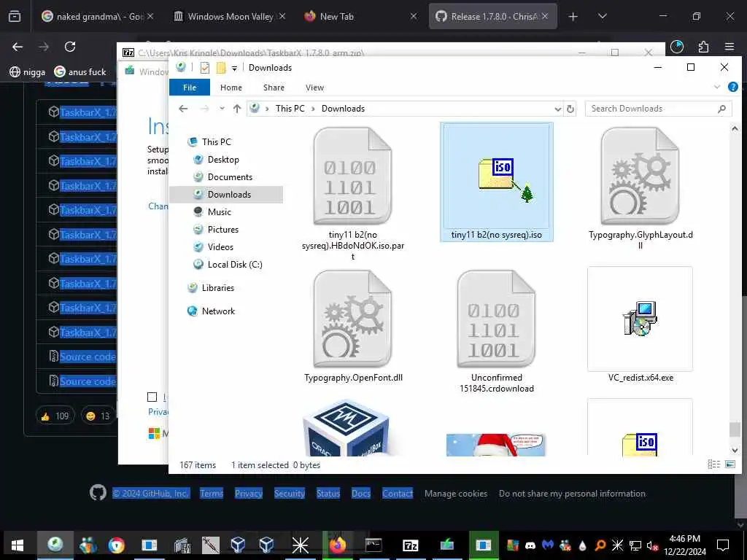This screenshot has width=747, height=560.
Task: Click the New folder icon in Explorer's title bar
Action: [220, 68]
